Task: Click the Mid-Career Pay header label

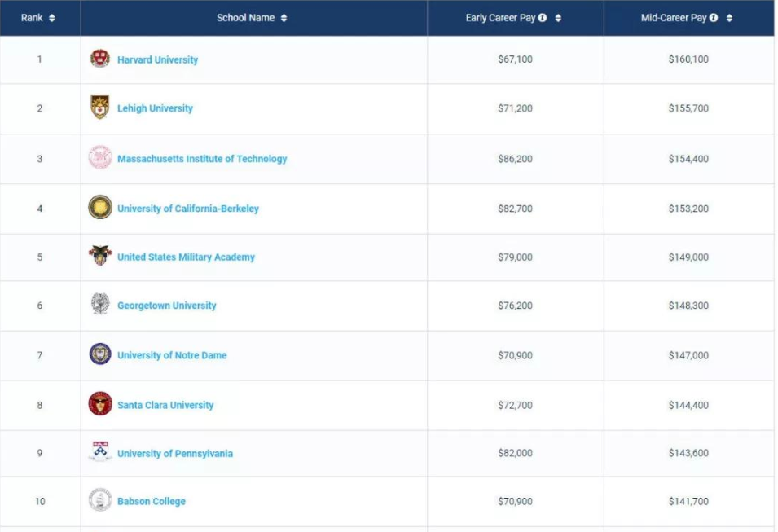Action: click(x=673, y=18)
